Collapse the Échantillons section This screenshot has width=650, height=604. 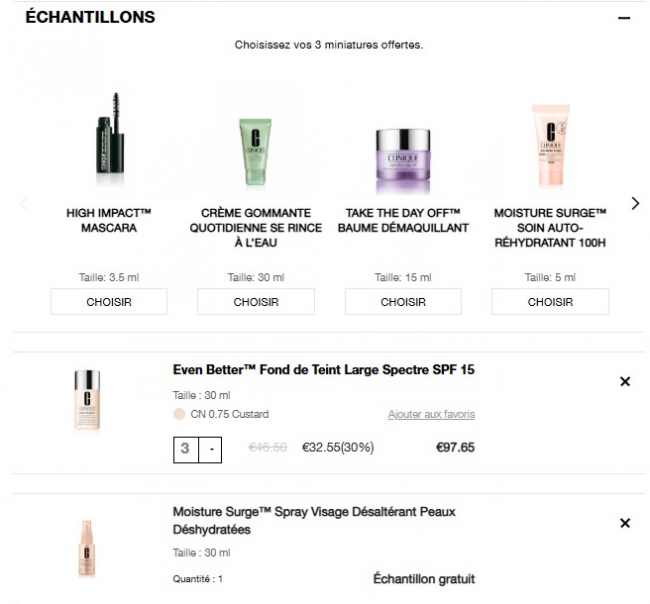[624, 18]
